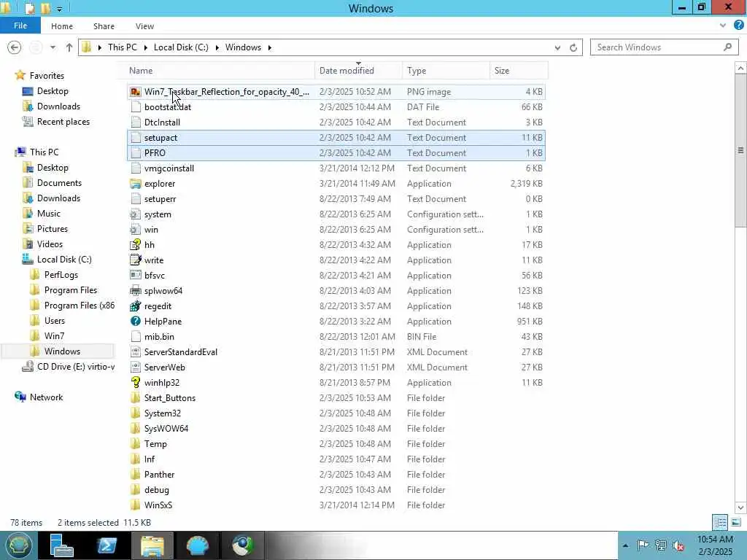This screenshot has width=747, height=560.
Task: Click the bfsvc application icon
Action: (135, 275)
